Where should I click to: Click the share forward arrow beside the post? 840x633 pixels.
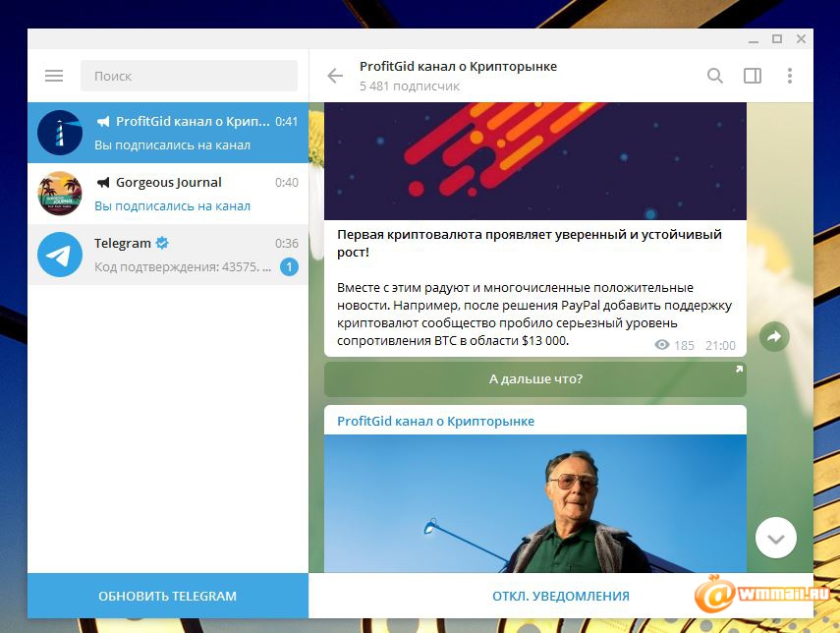coord(774,336)
